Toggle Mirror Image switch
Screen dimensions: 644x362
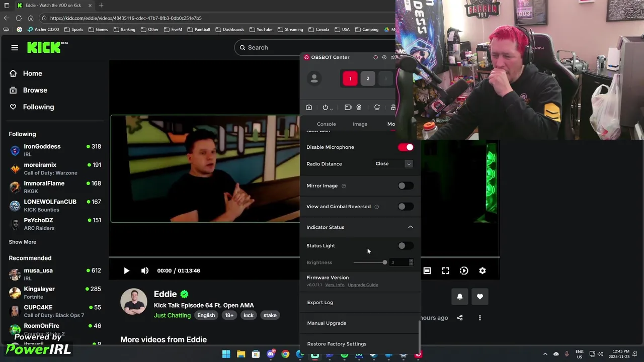coord(406,186)
